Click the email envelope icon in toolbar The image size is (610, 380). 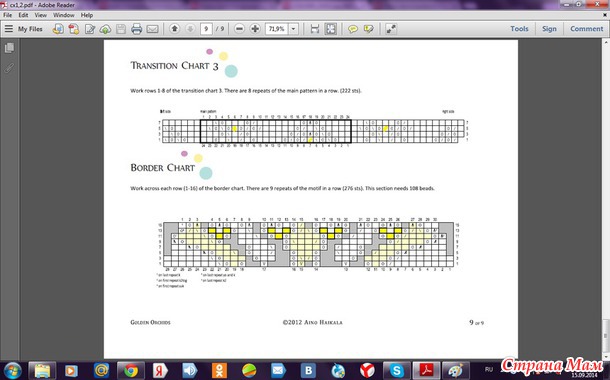click(152, 29)
